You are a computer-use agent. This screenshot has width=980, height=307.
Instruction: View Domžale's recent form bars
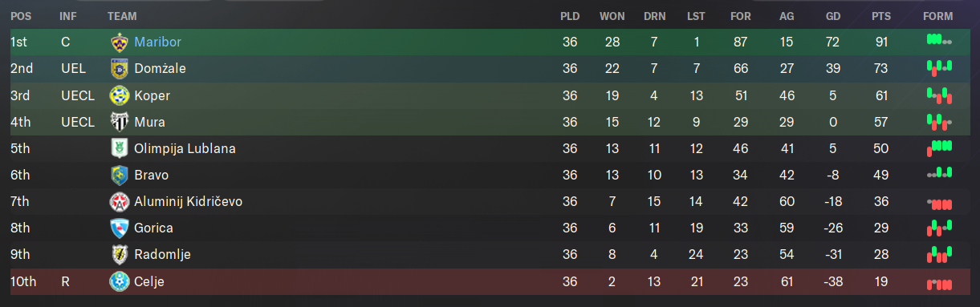click(938, 67)
